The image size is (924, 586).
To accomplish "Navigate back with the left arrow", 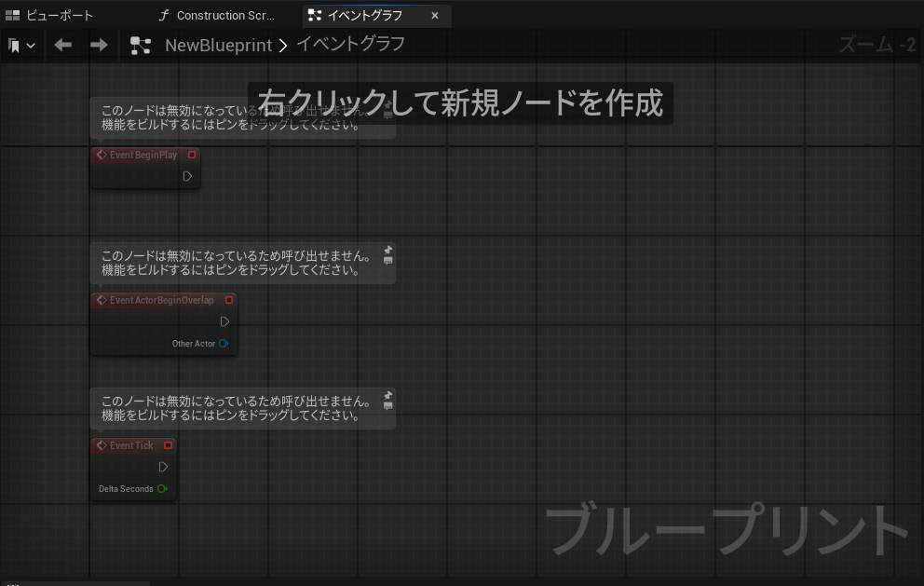I will [x=63, y=46].
